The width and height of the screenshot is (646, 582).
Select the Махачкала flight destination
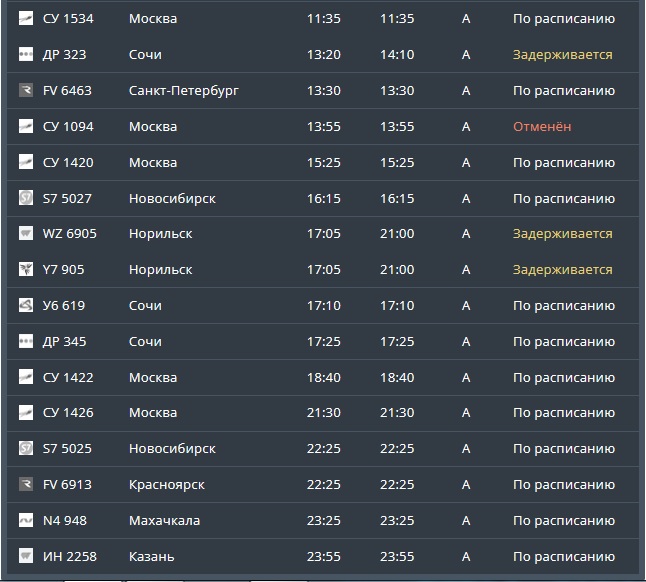tap(164, 521)
